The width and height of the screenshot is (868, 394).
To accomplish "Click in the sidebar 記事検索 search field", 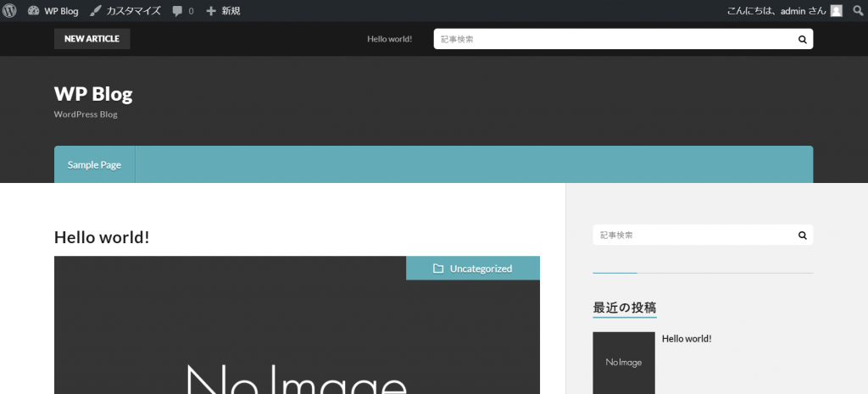I will [x=691, y=235].
